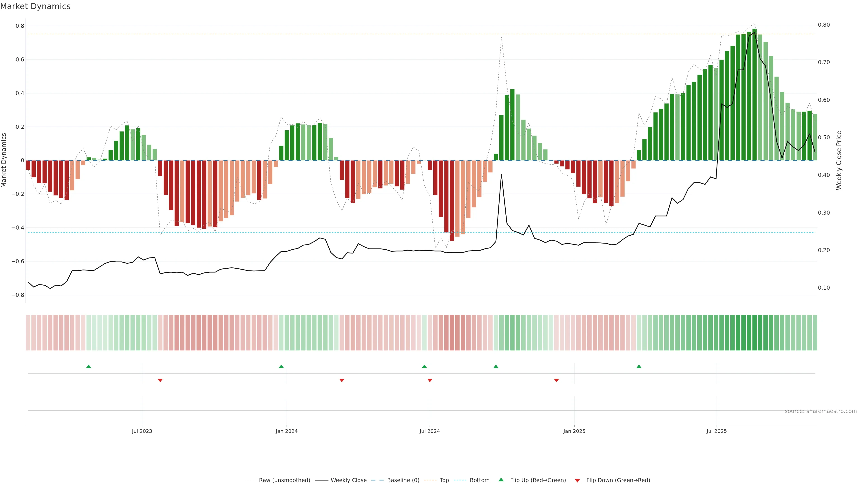Click the Market Dynamics chart title

point(35,6)
